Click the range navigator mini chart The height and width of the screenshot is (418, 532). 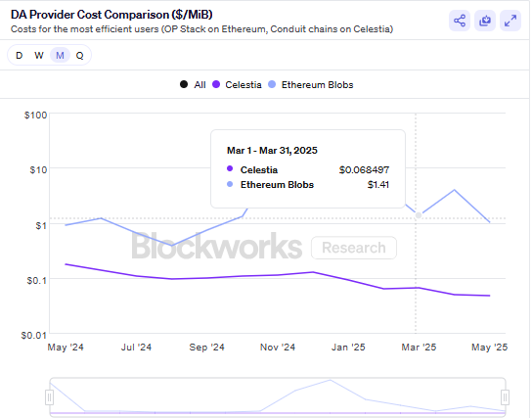tap(277, 396)
